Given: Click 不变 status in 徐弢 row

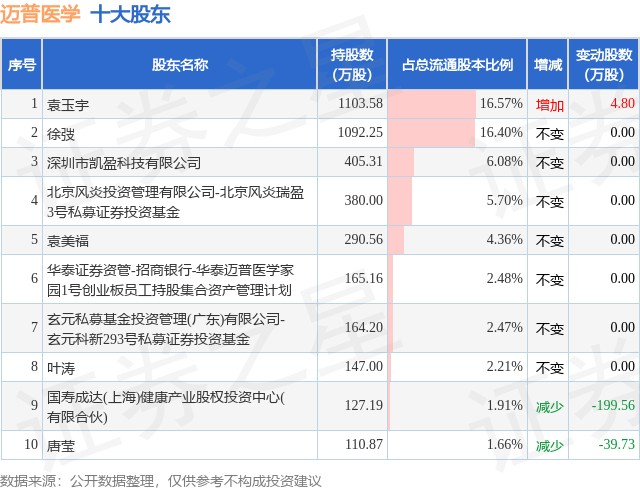Looking at the screenshot, I should (x=549, y=134).
